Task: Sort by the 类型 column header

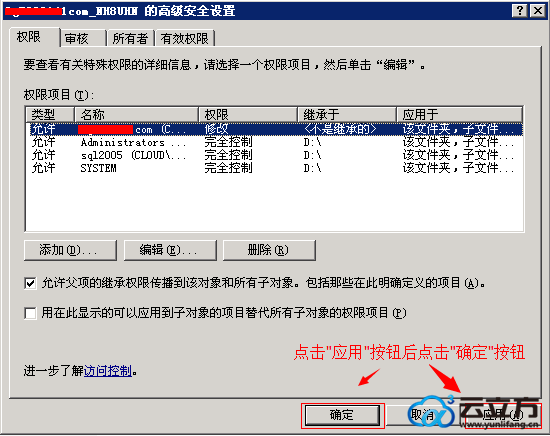Action: click(x=50, y=114)
